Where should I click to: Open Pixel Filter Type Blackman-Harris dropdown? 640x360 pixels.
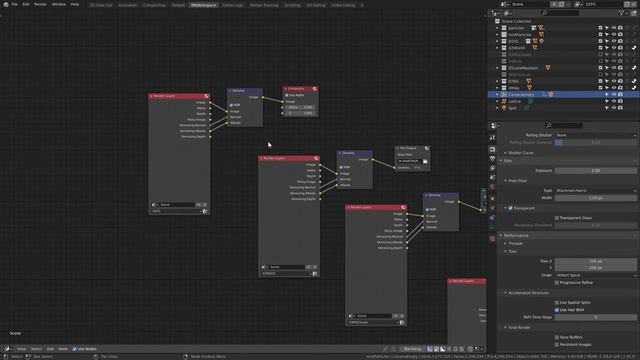pyautogui.click(x=596, y=191)
